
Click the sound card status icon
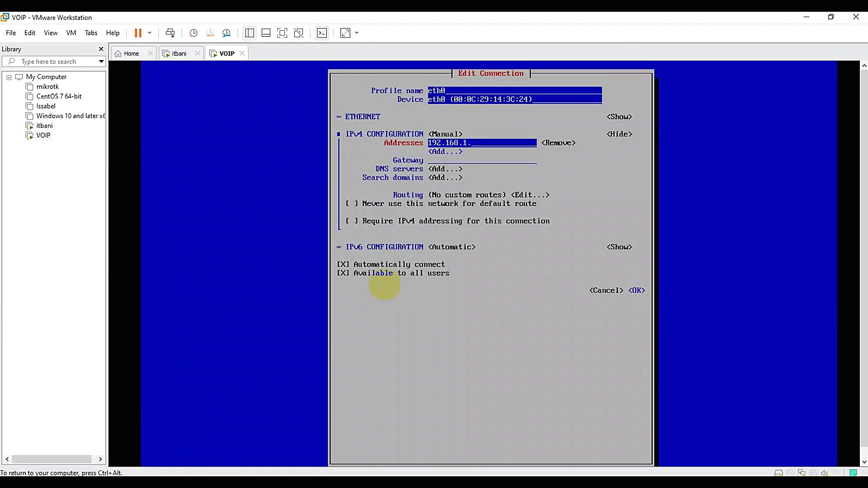pos(825,473)
